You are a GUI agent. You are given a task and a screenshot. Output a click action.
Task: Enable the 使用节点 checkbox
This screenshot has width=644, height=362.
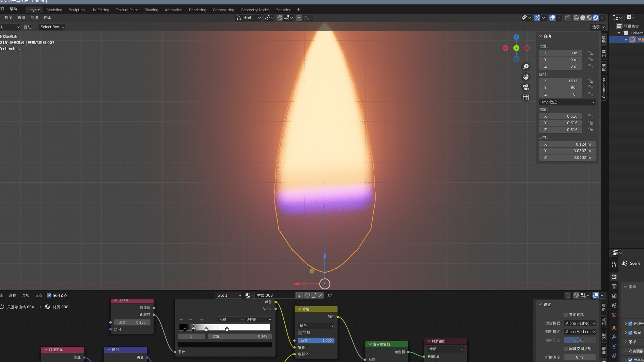click(x=49, y=295)
